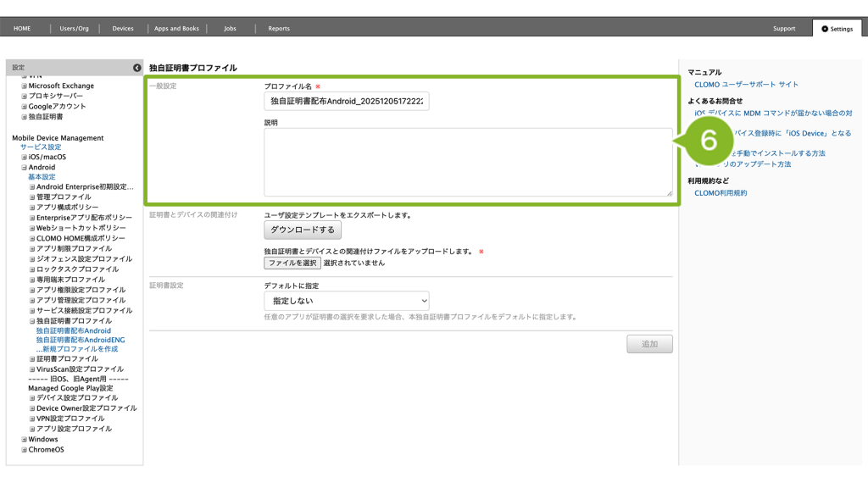Image resolution: width=868 pixels, height=488 pixels.
Task: Click the プロファイル名 text field
Action: [x=346, y=102]
